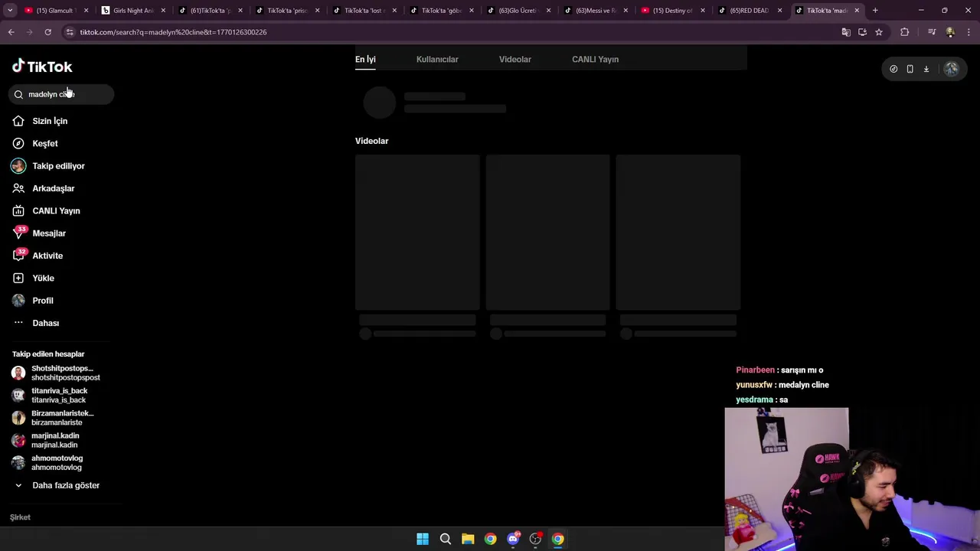Bookmark page with the star icon
Screen dimensions: 980x551
879,32
